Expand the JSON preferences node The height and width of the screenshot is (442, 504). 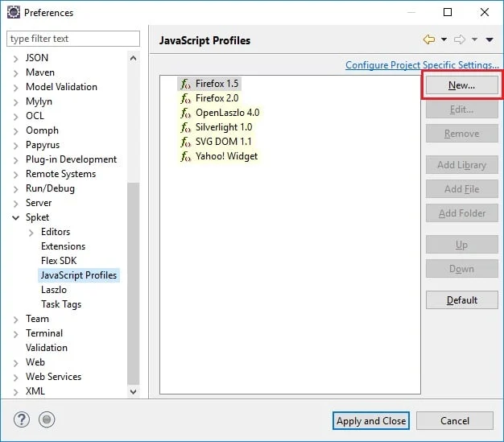(15, 59)
